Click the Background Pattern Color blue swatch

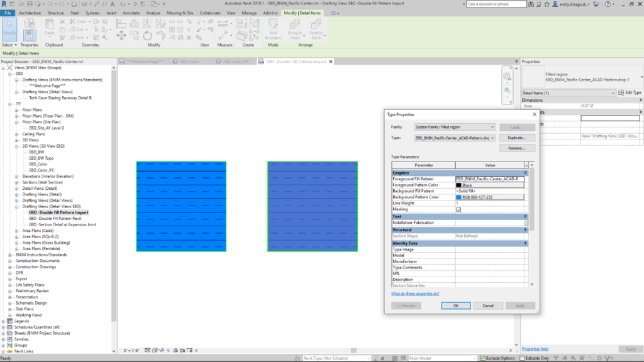458,197
